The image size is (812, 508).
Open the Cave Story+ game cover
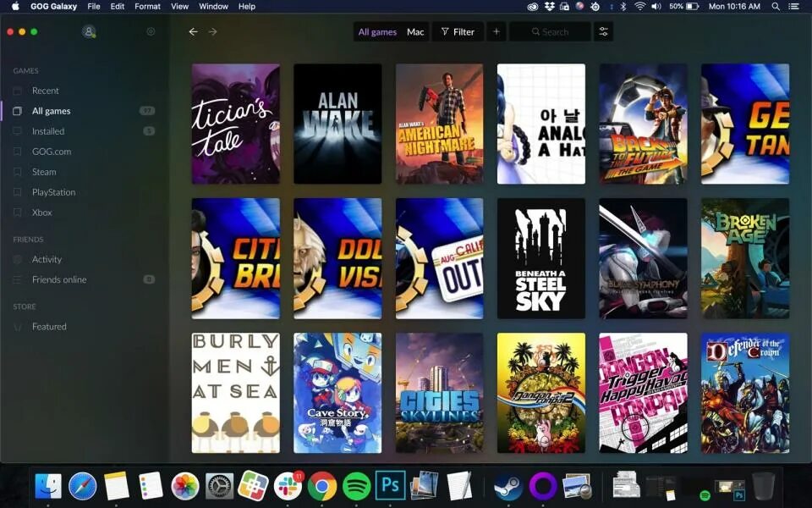pyautogui.click(x=337, y=393)
